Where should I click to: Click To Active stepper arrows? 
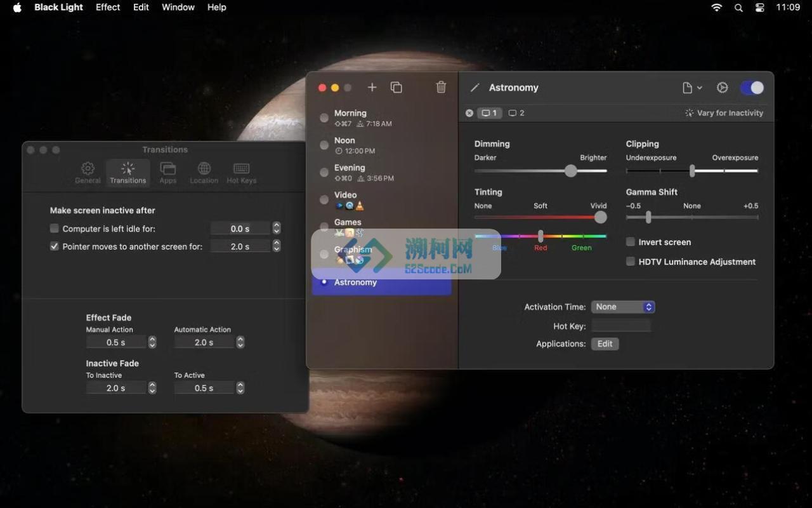coord(240,388)
